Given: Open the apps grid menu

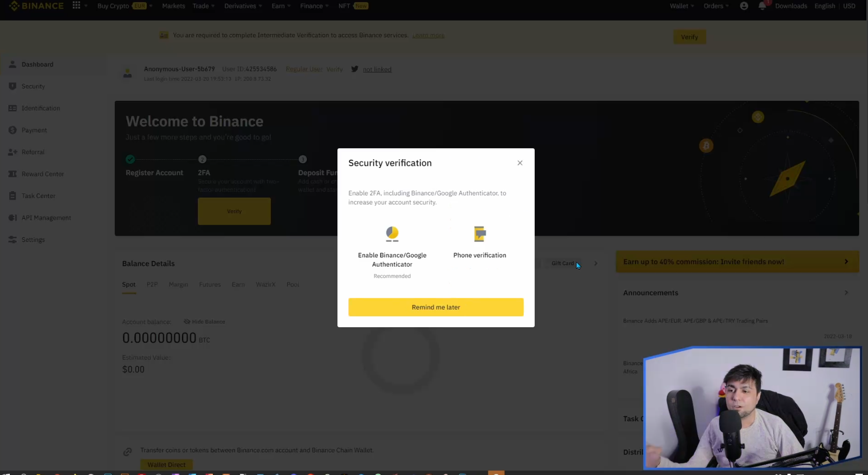Looking at the screenshot, I should click(x=76, y=6).
